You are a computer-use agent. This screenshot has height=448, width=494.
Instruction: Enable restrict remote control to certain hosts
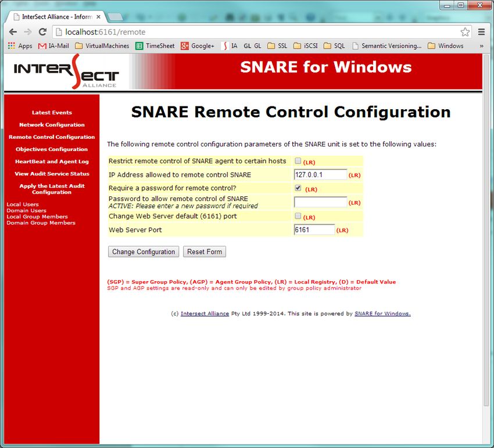(298, 161)
